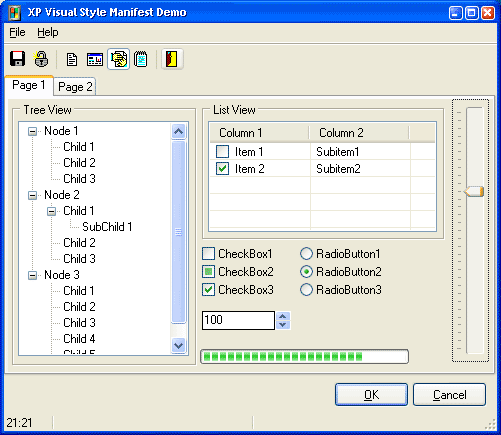This screenshot has height=435, width=501.
Task: Select the Node 3 tree label
Action: coord(62,275)
